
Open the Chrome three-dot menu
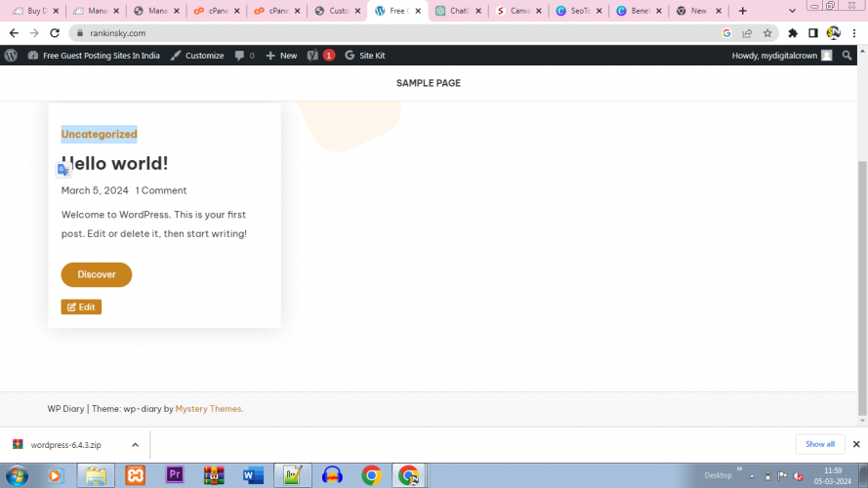(854, 32)
